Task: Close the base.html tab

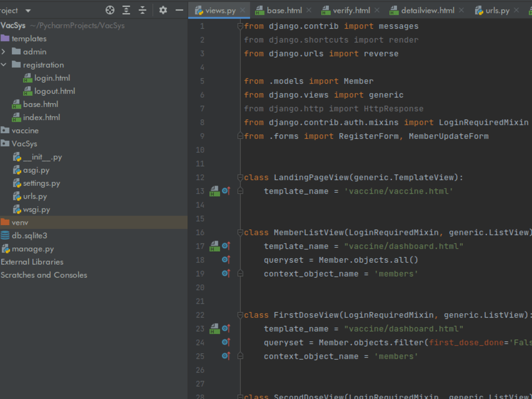Action: pos(309,10)
